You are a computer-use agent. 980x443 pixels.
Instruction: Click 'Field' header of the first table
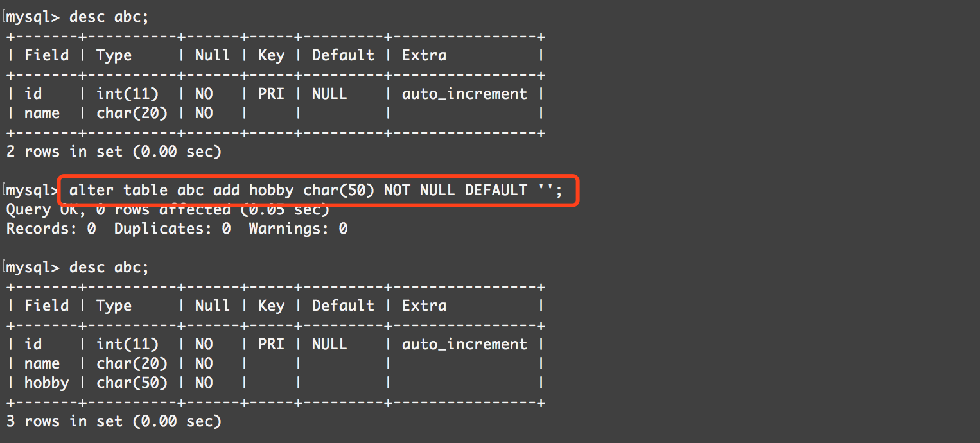point(46,56)
